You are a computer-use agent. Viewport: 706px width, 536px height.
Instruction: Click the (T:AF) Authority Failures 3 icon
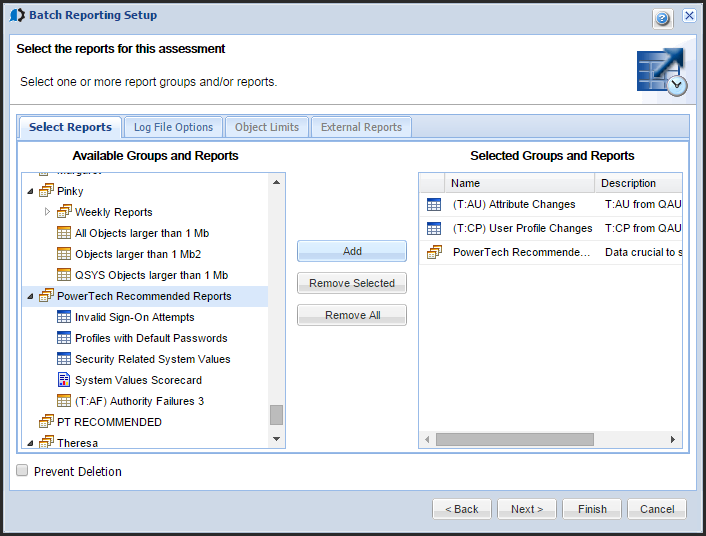(64, 401)
